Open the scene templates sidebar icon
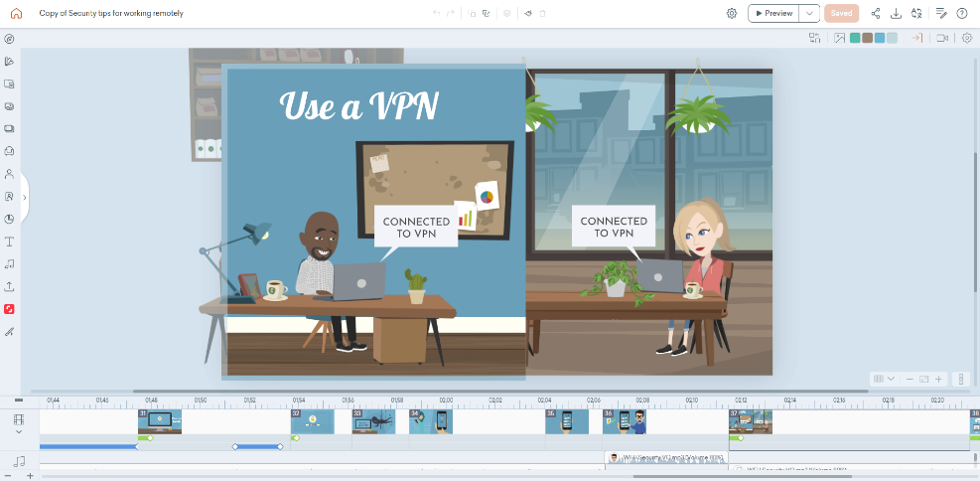Viewport: 980px width, 481px height. 9,83
